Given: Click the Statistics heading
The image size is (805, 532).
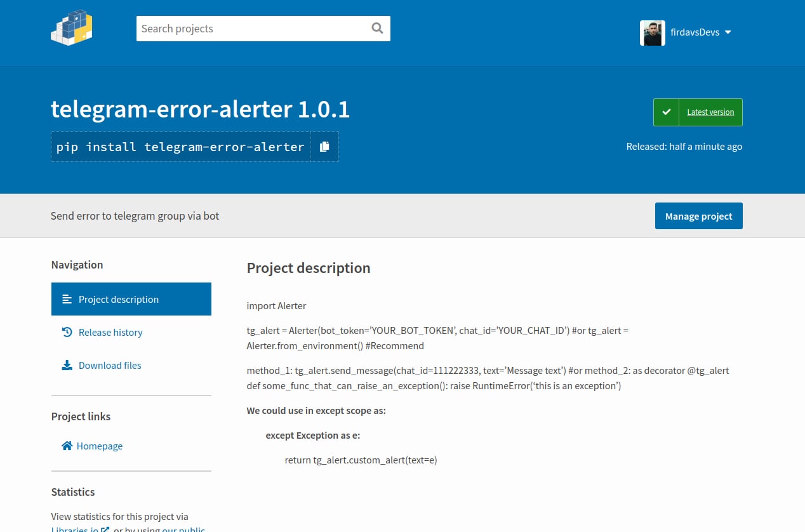Looking at the screenshot, I should tap(73, 492).
